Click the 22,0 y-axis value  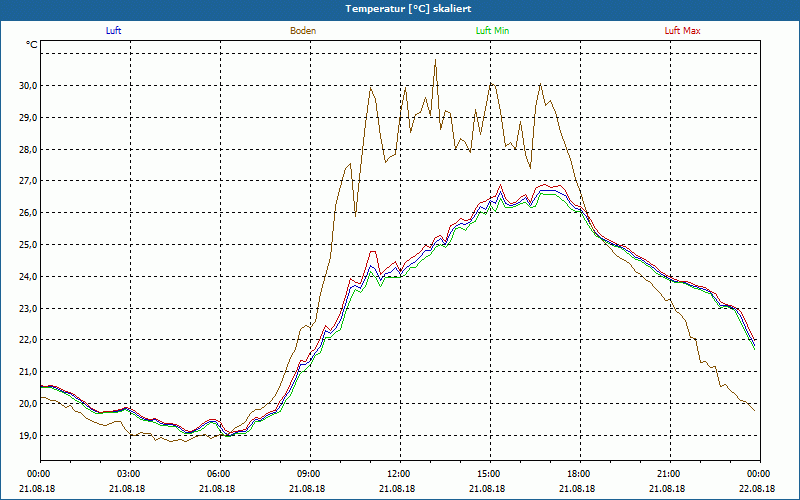click(x=29, y=340)
